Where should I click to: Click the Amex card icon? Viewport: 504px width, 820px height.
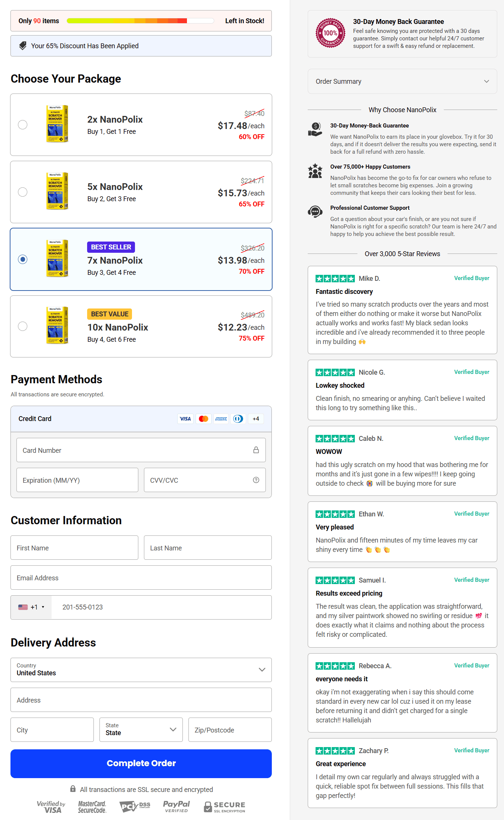pyautogui.click(x=221, y=419)
